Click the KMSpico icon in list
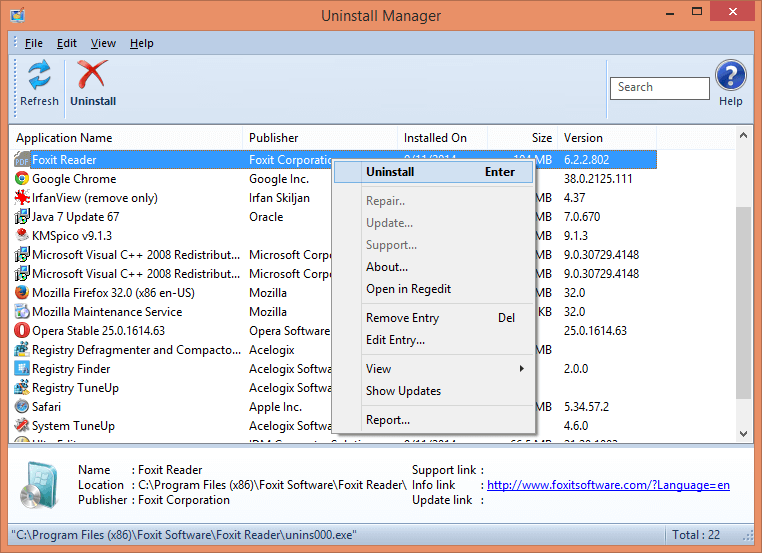 22,235
